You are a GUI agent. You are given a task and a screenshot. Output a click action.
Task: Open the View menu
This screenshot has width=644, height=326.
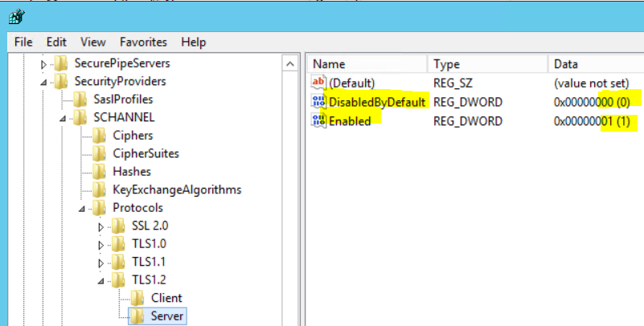(x=92, y=43)
